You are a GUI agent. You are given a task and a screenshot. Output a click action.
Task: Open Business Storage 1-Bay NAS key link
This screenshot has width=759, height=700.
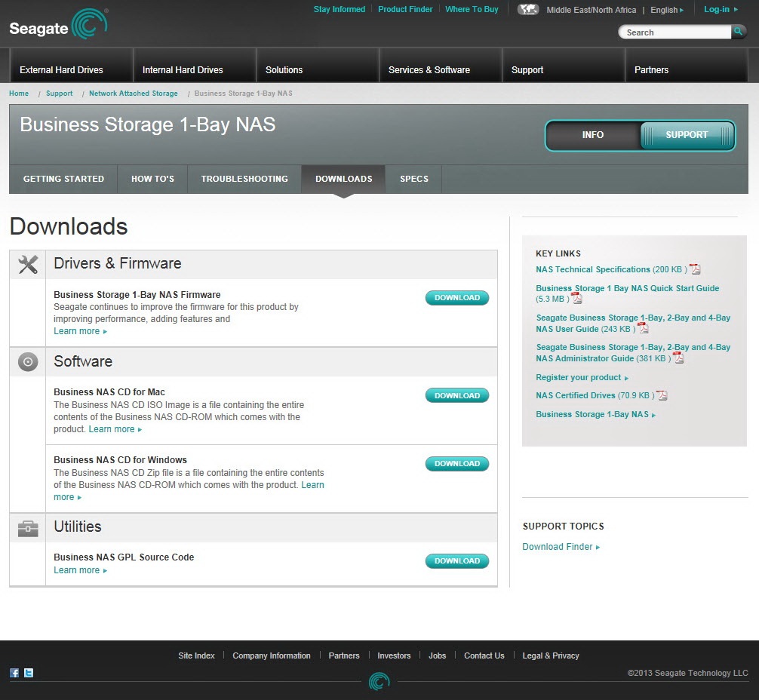595,414
